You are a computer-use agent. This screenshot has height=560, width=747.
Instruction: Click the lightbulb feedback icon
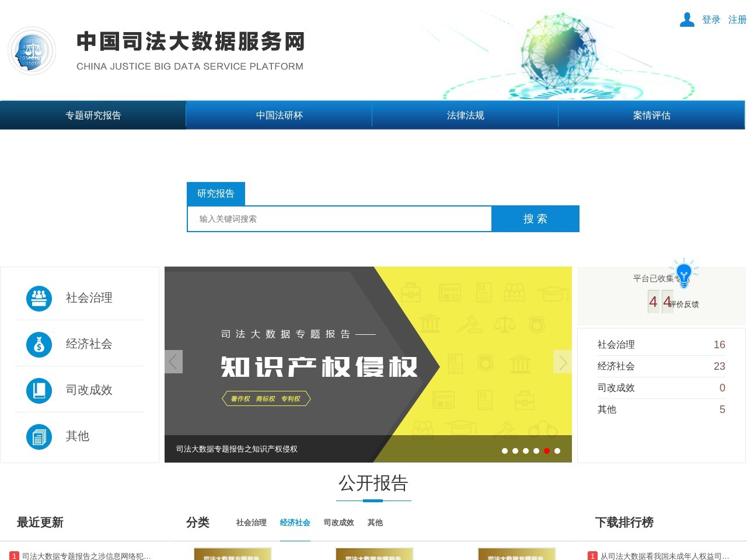683,273
